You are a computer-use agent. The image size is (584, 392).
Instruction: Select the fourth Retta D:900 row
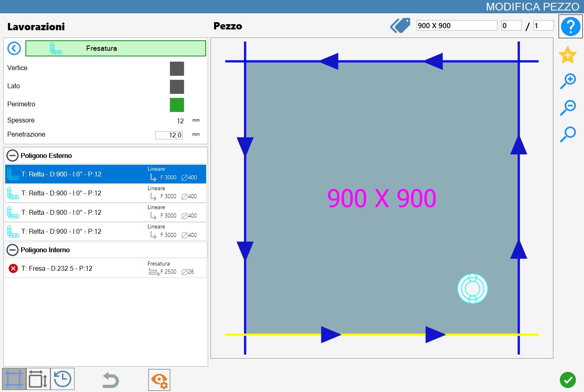(x=106, y=231)
